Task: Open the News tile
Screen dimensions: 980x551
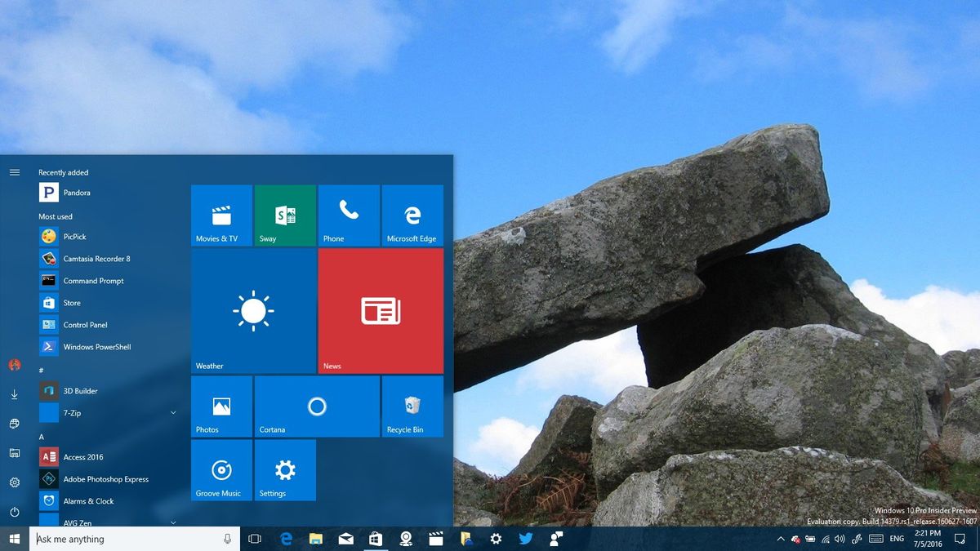Action: coord(380,310)
